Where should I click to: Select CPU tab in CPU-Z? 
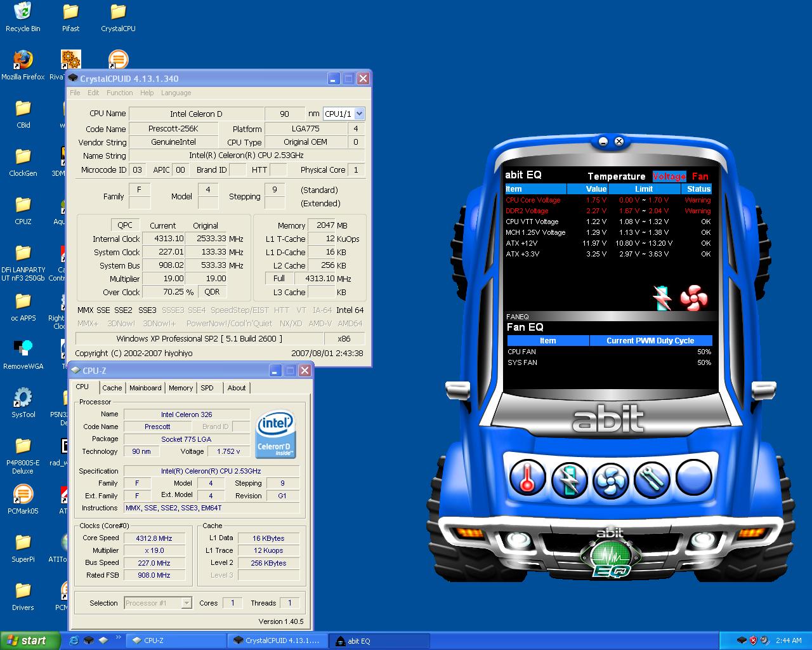(82, 387)
